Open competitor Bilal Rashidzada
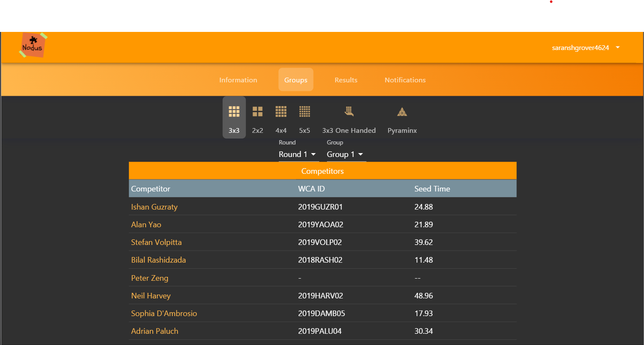 pyautogui.click(x=159, y=260)
